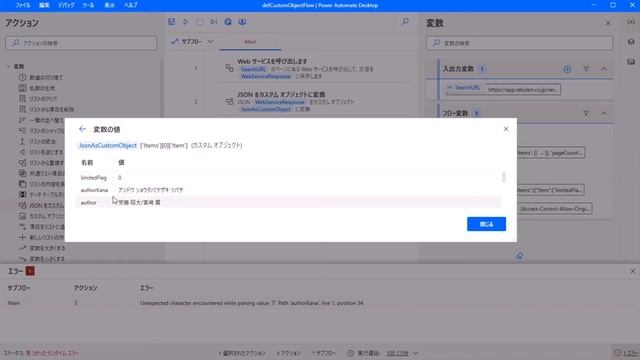Screen dimensions: 640x360
Task: Open the UI elements icon in the right sidebar
Action: pos(631,42)
